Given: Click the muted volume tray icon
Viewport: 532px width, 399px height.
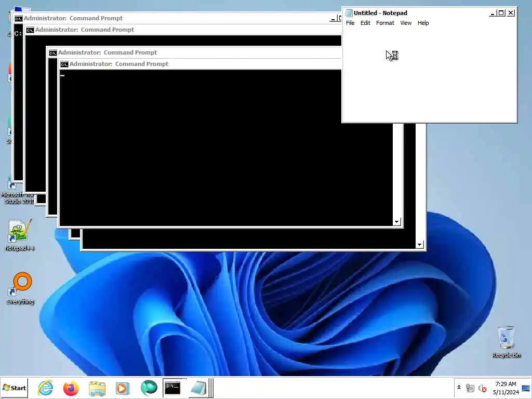Looking at the screenshot, I should (482, 388).
